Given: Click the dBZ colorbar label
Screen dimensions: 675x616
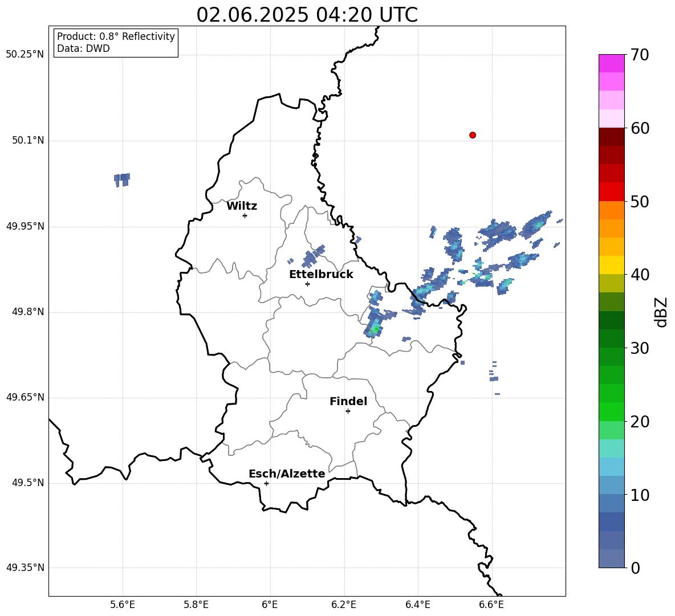Looking at the screenshot, I should tap(660, 312).
